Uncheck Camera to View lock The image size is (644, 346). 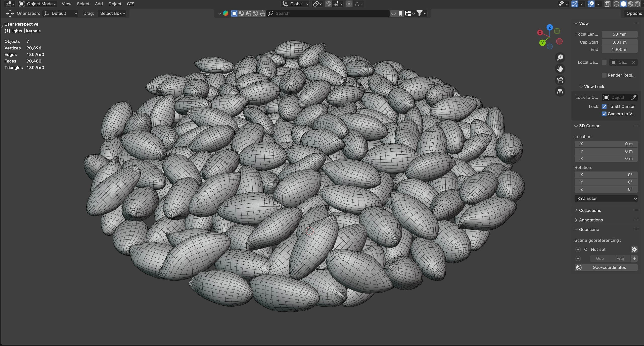tap(604, 114)
